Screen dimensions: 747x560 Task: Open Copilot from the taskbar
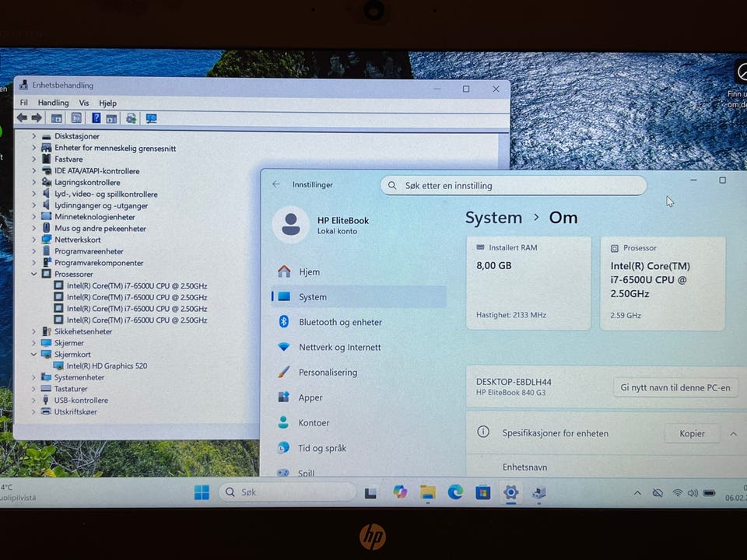(400, 492)
